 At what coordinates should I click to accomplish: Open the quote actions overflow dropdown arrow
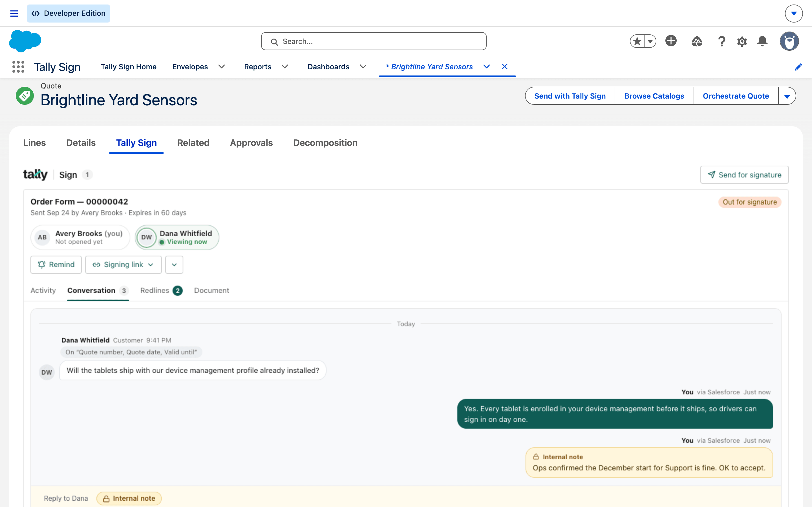(x=787, y=96)
